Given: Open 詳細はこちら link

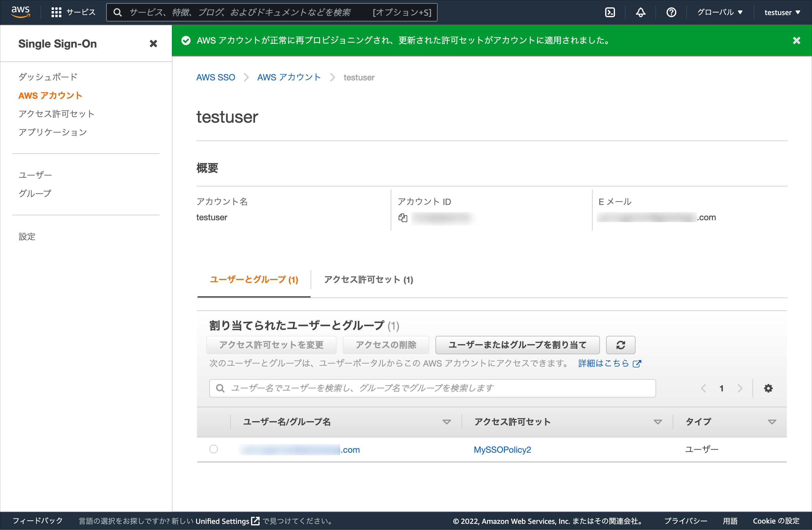Looking at the screenshot, I should pyautogui.click(x=610, y=363).
